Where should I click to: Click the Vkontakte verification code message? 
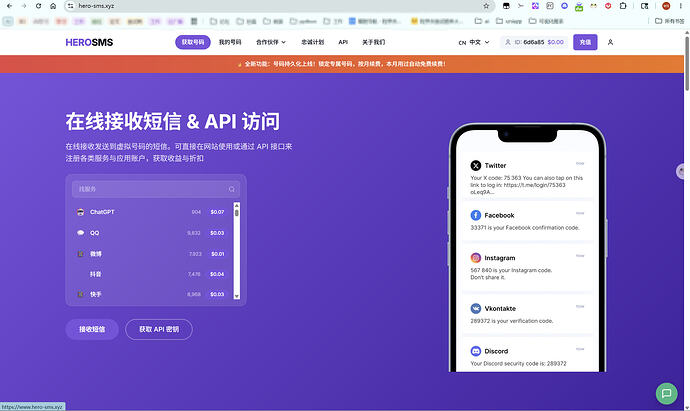(x=512, y=321)
